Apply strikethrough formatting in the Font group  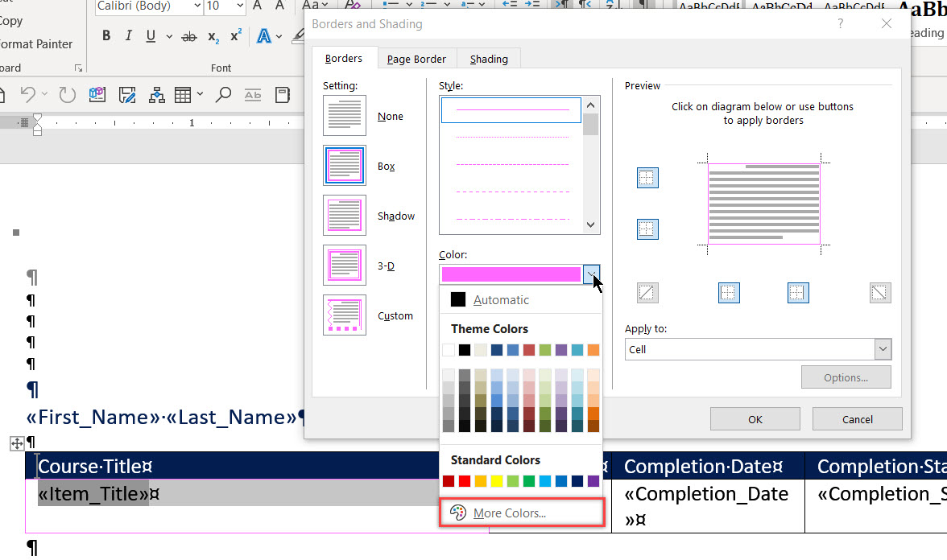(x=189, y=37)
